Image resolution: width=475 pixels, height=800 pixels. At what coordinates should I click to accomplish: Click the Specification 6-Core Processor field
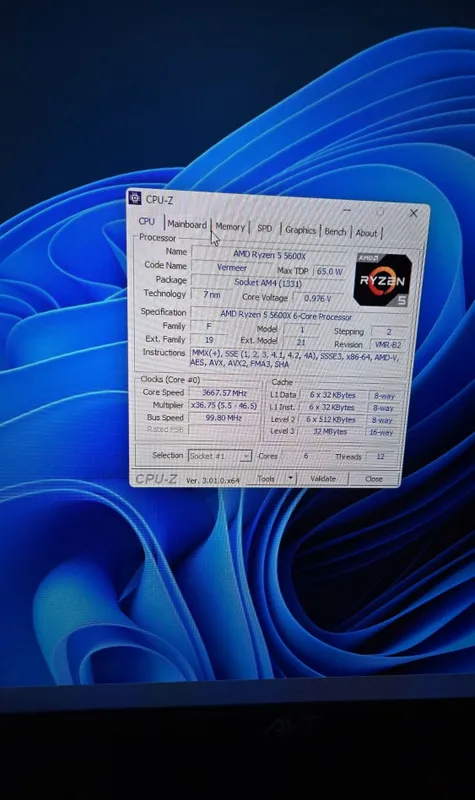pos(298,315)
